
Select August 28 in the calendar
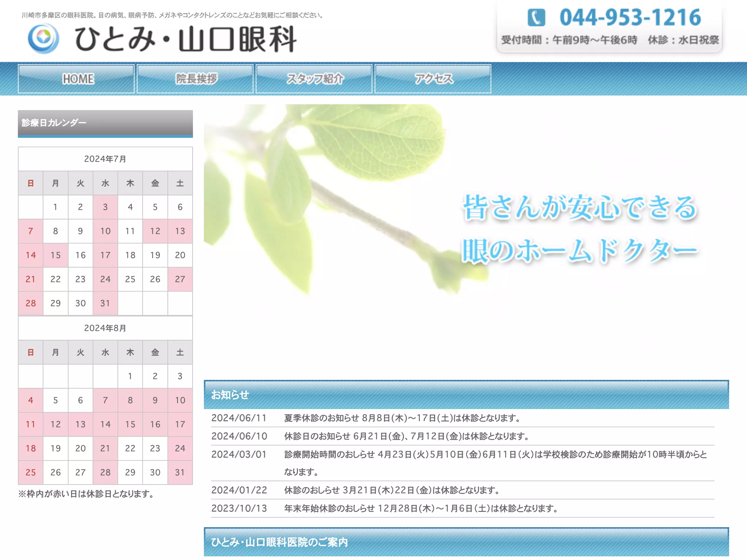[105, 472]
